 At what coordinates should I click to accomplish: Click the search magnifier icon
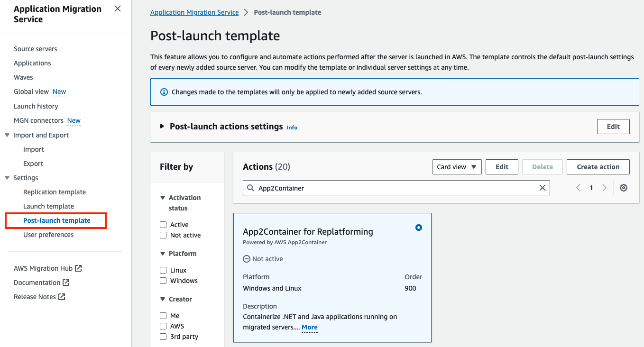click(250, 188)
